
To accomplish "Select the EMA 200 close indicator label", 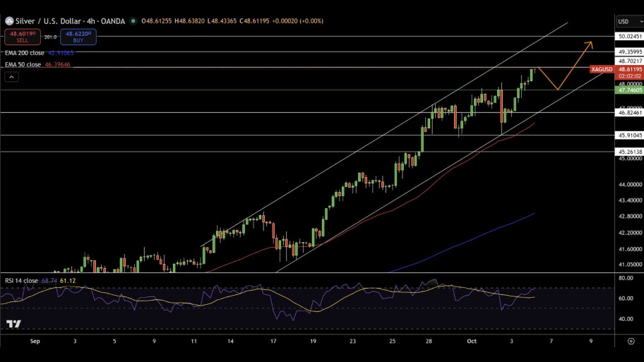I will [x=25, y=53].
